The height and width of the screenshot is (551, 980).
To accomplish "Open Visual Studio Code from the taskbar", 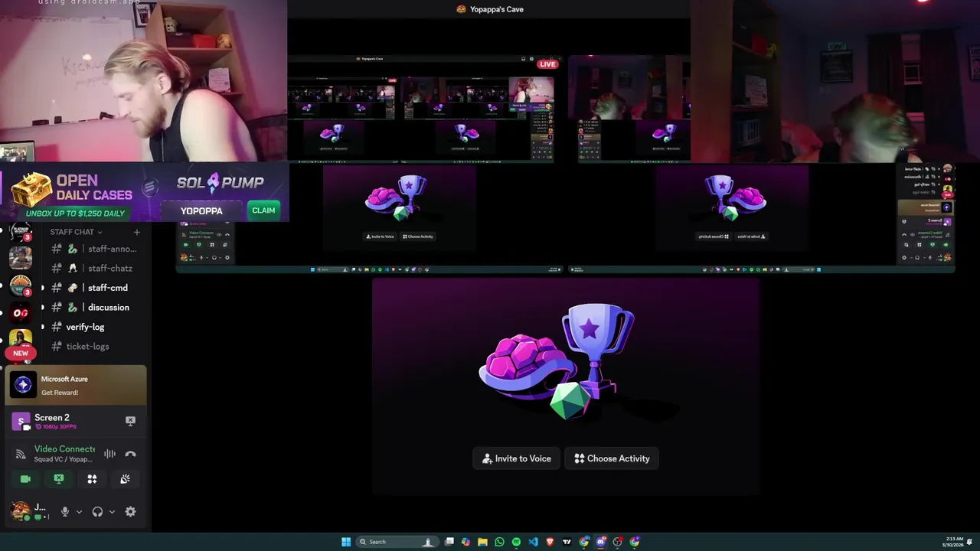I will [533, 542].
